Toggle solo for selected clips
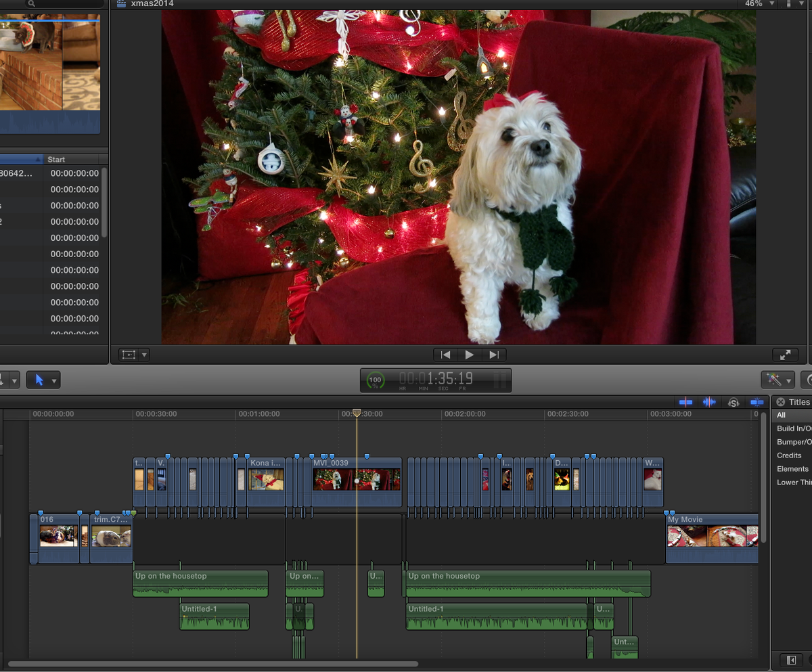The width and height of the screenshot is (812, 672). pos(734,402)
